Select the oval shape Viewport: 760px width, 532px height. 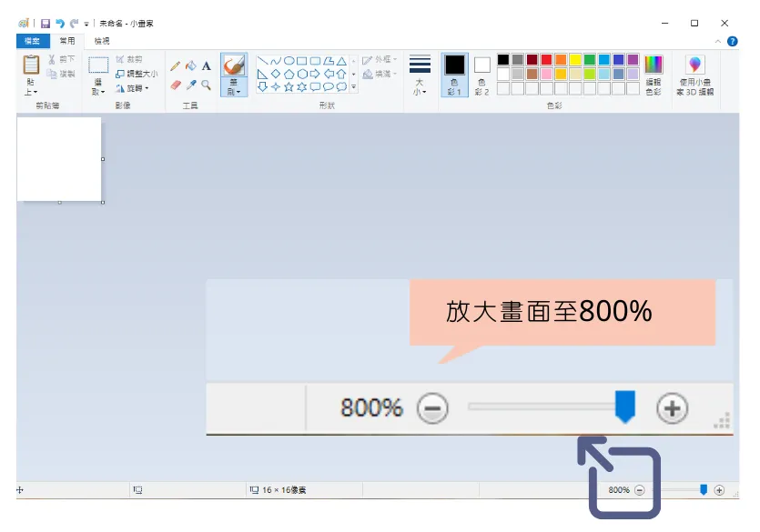click(289, 61)
